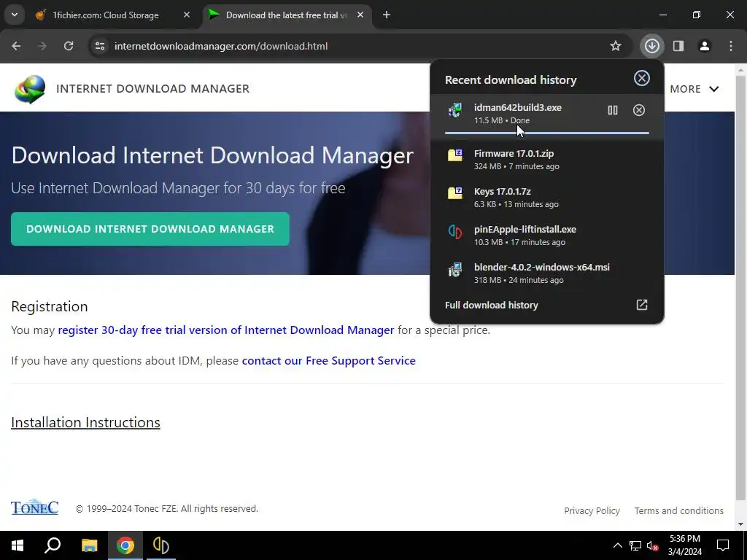View site information icon in address bar

[100, 46]
